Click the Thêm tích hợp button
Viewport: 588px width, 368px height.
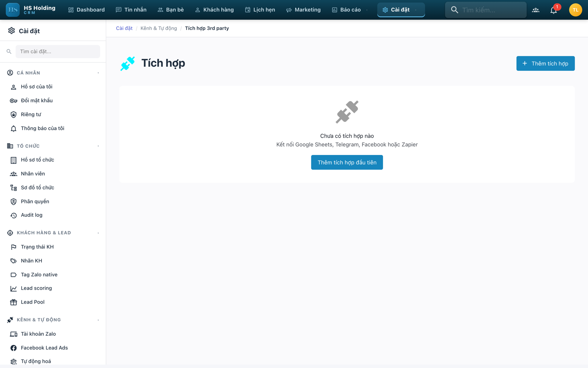pos(545,63)
